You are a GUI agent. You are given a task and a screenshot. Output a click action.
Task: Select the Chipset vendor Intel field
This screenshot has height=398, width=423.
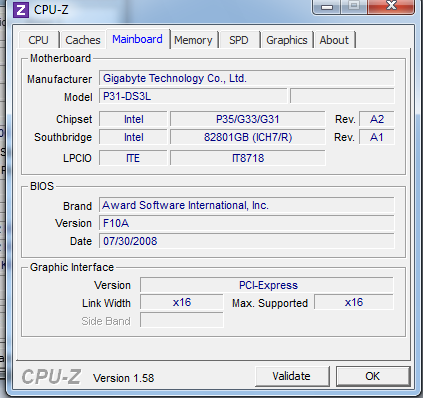[x=133, y=119]
